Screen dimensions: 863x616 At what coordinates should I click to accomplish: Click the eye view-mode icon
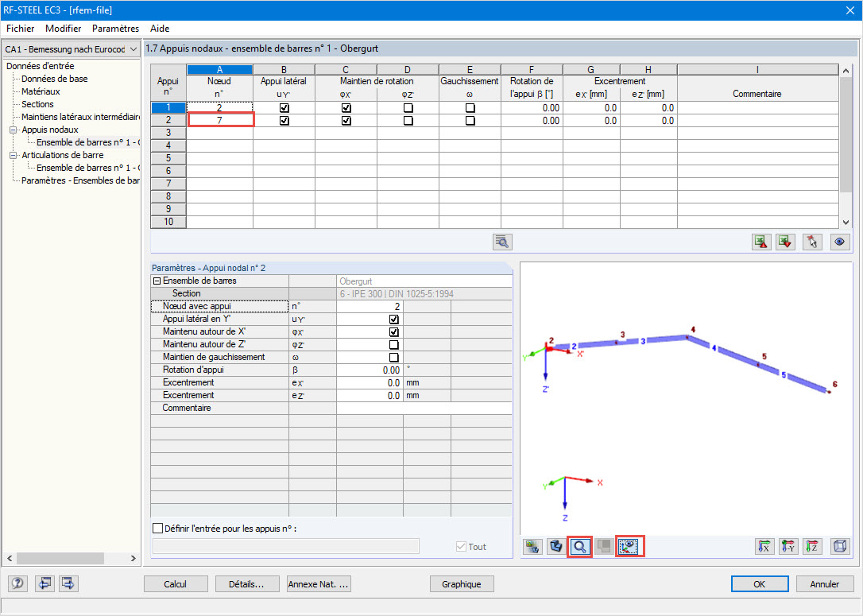click(x=839, y=242)
